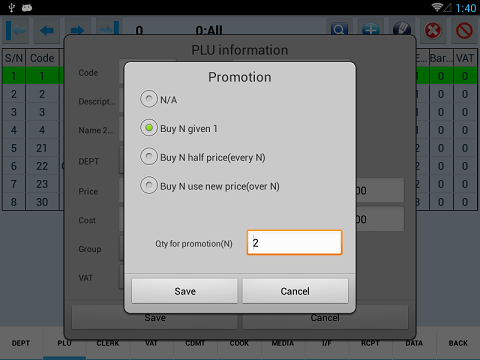Open the MEDIA tab
480x360 pixels.
coord(283,343)
